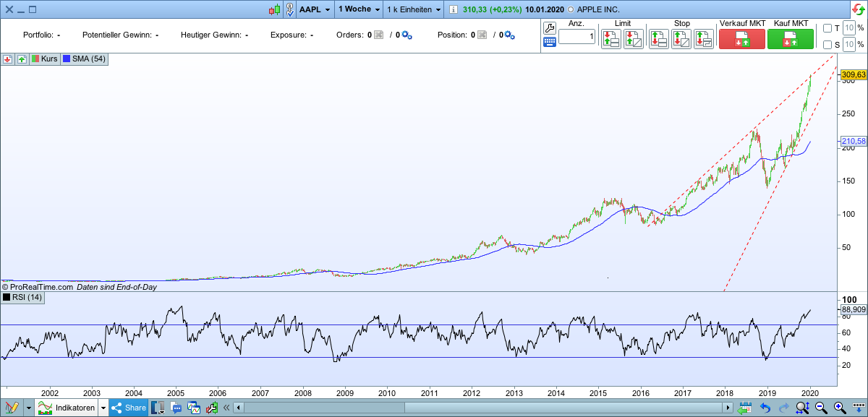Enable the T (target) checkbox
Screen dimensions: 868x417
click(827, 28)
